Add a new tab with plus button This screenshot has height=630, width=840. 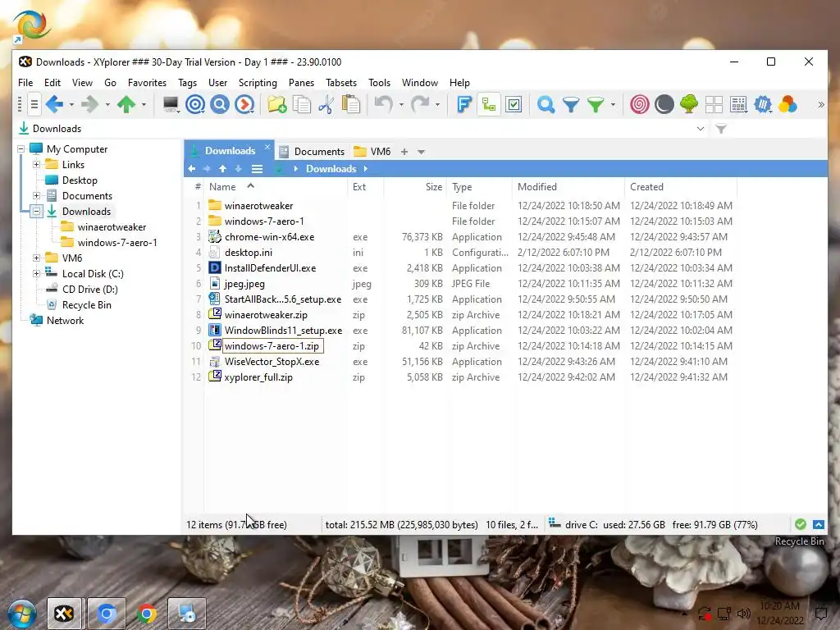[x=404, y=152]
